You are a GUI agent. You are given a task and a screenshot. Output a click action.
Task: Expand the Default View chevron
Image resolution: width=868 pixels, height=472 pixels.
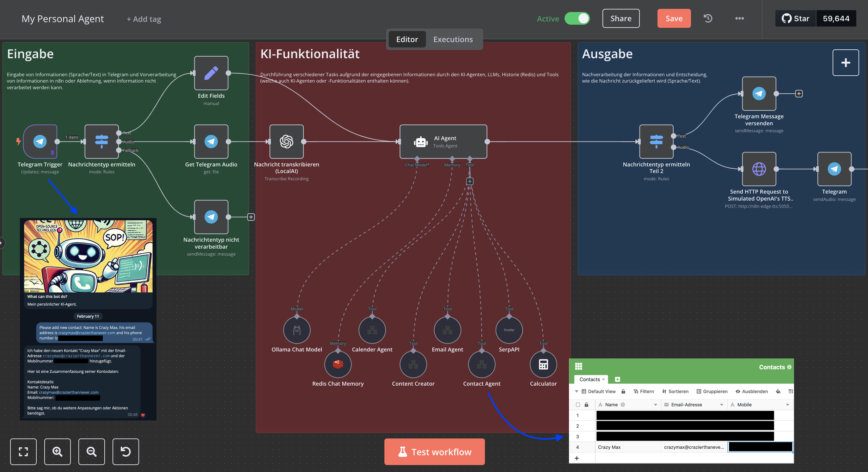coord(577,391)
